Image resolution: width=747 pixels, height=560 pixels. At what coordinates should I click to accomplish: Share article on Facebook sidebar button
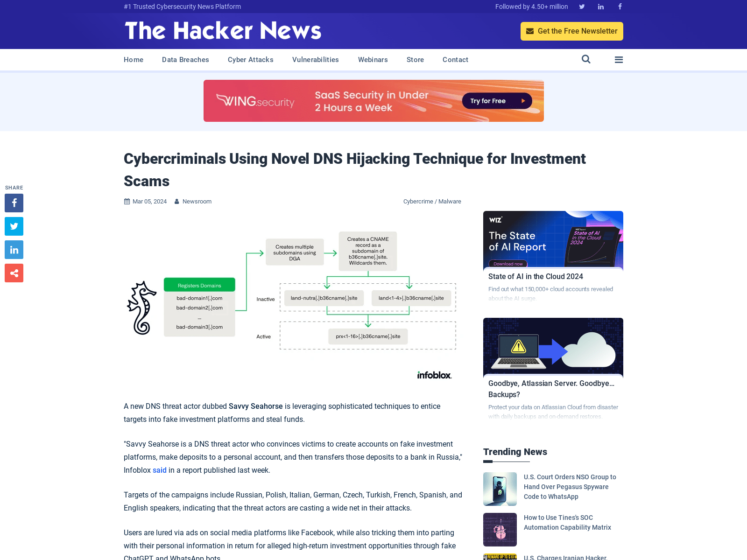14,203
